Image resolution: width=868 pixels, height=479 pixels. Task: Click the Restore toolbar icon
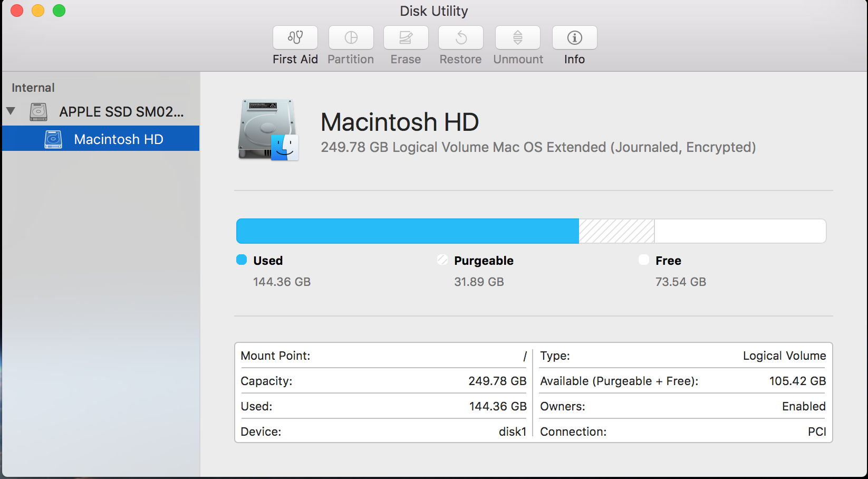[x=461, y=37]
